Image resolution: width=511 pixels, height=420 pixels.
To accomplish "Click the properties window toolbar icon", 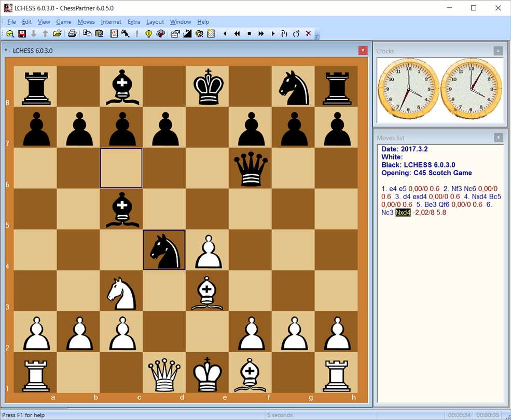I will [x=175, y=34].
